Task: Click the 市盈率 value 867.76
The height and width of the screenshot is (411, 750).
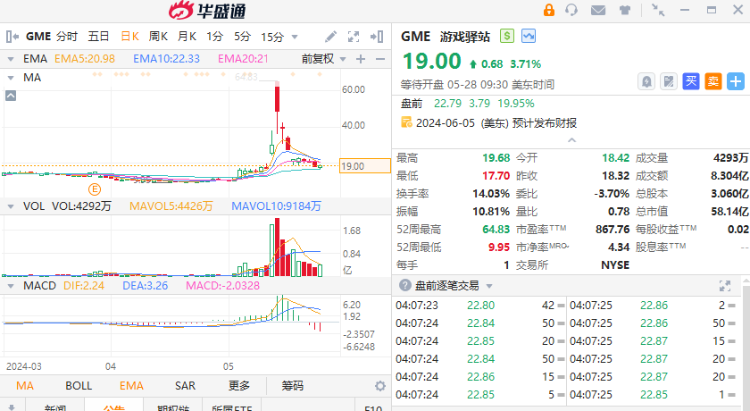Action: [x=612, y=229]
